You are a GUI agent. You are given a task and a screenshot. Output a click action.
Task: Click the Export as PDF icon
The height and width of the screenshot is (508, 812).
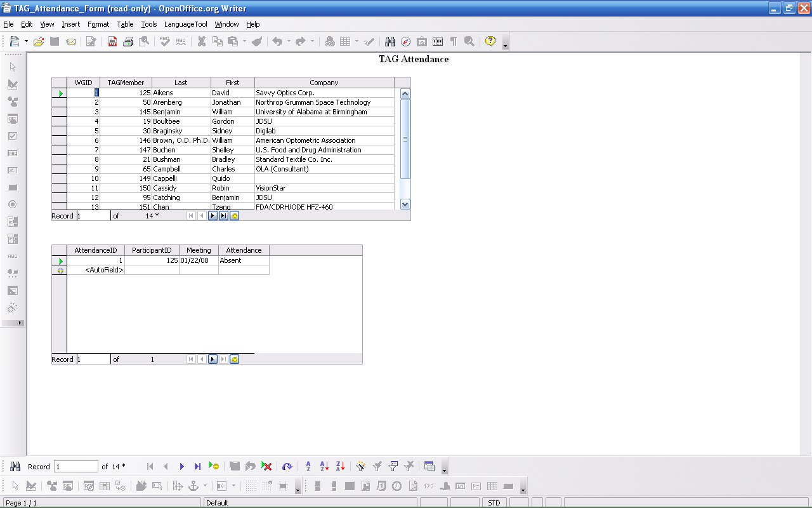click(x=112, y=41)
